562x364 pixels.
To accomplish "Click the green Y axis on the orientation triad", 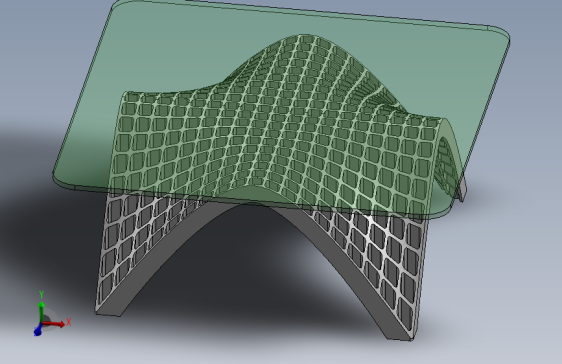I will point(41,311).
